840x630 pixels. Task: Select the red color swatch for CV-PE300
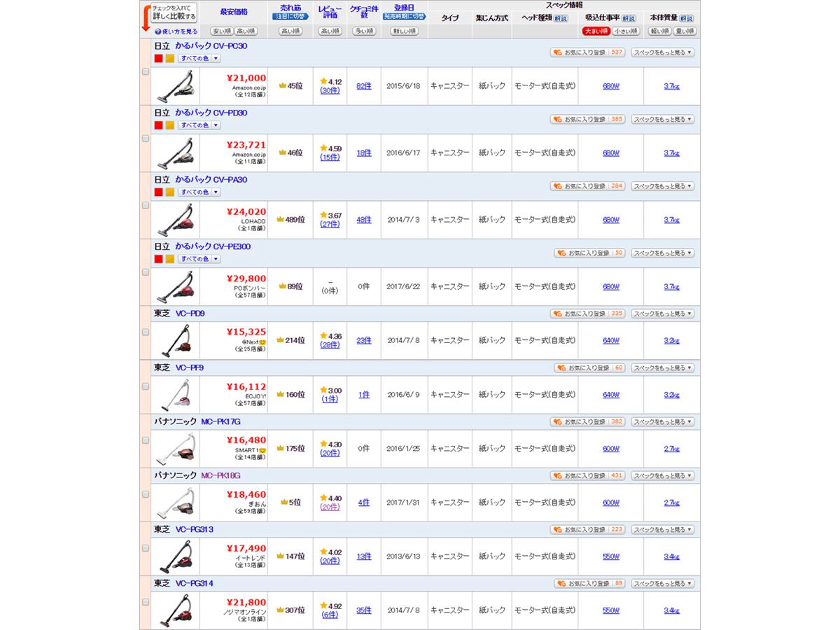coord(159,259)
